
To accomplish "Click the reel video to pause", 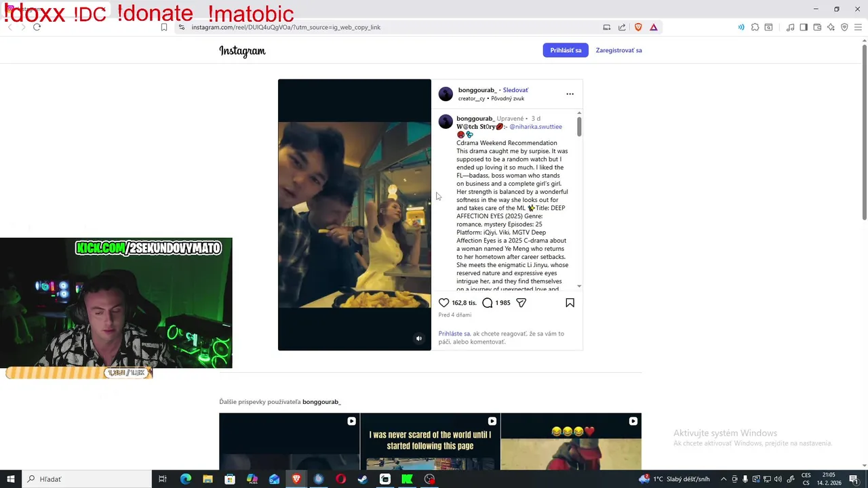I will tap(354, 215).
